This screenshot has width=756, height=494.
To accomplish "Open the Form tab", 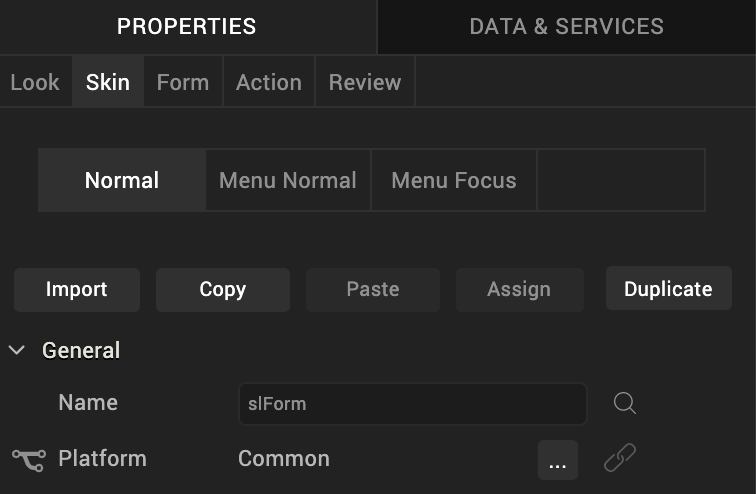I will pyautogui.click(x=183, y=82).
